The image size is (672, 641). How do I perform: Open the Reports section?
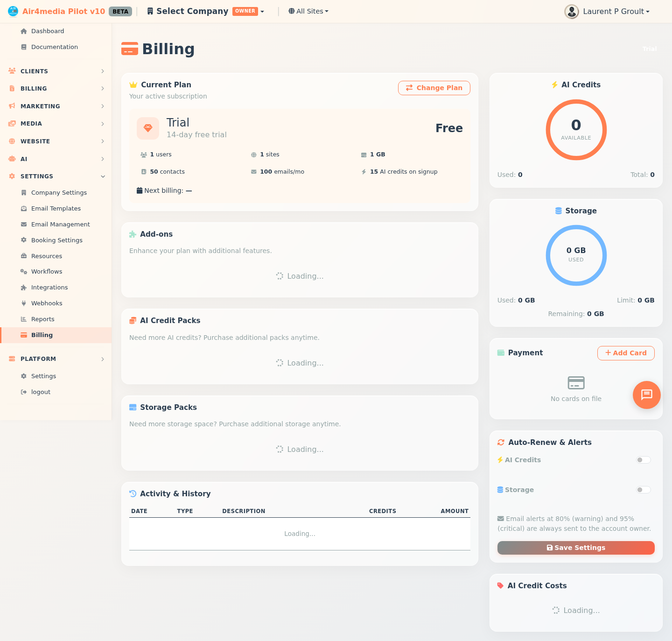coord(43,319)
